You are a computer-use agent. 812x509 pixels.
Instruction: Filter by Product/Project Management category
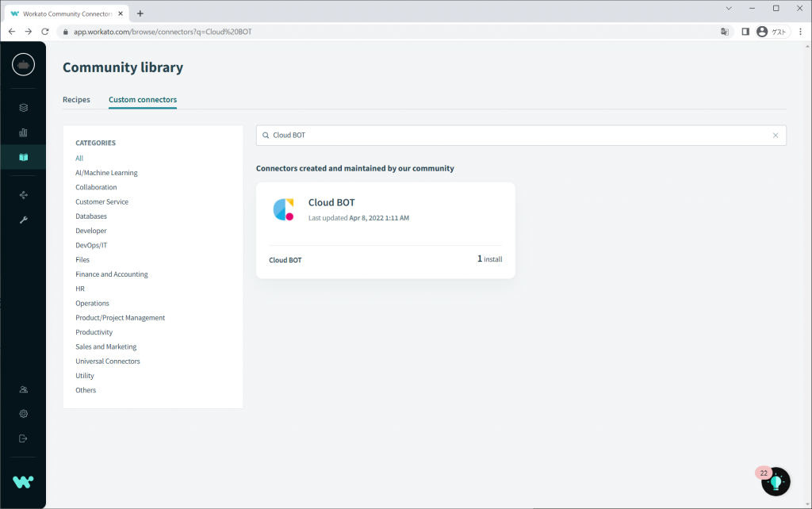(x=121, y=317)
